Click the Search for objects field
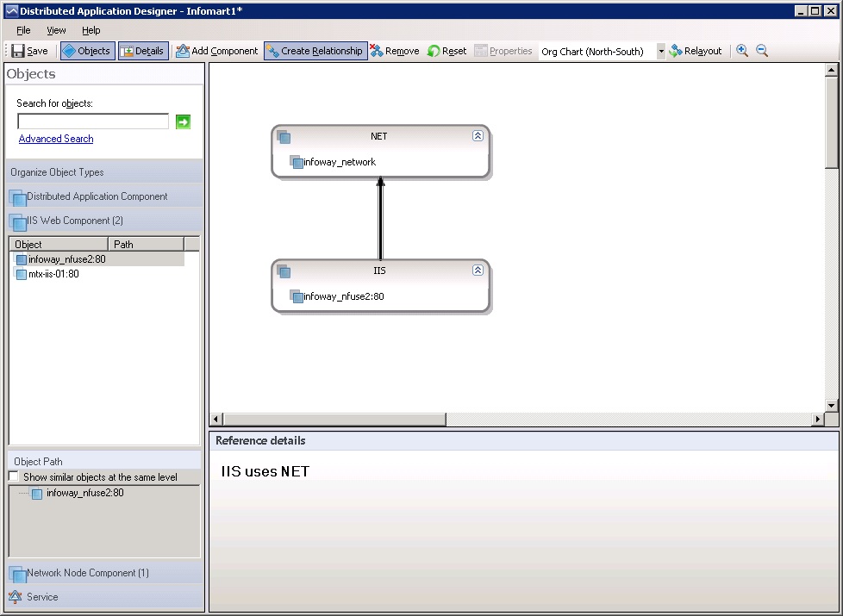Image resolution: width=843 pixels, height=616 pixels. coord(93,121)
